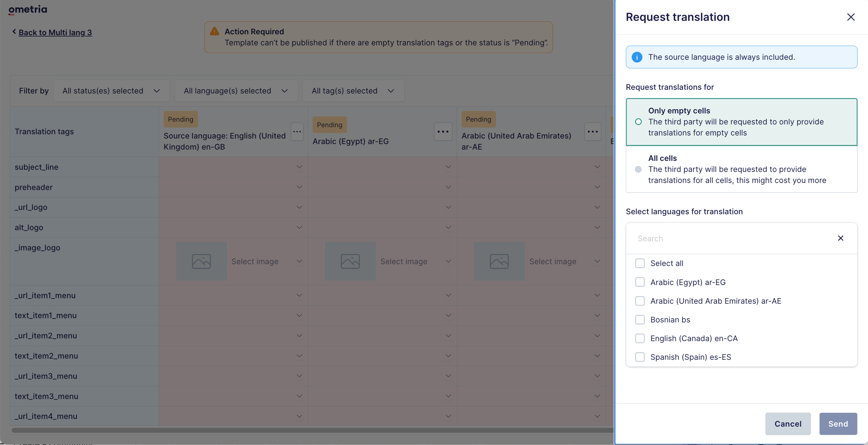Click image placeholder in Arabic (UAE) _image_logo cell
The width and height of the screenshot is (868, 445).
coord(499,261)
